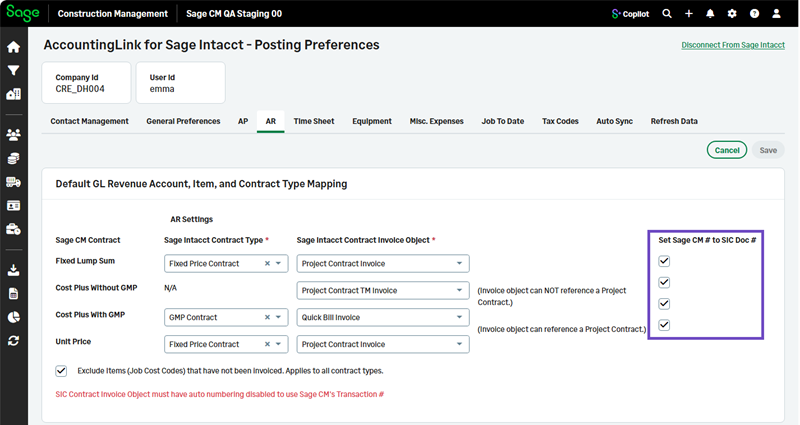Clear Unit Price contract type selection
800x425 pixels.
click(267, 344)
